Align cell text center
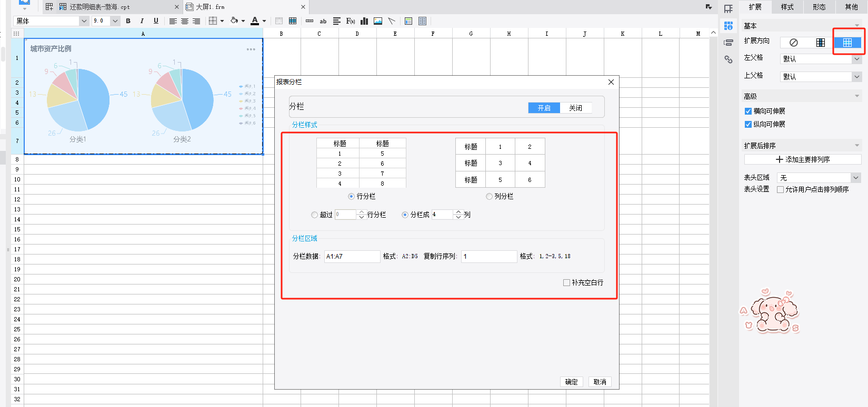 click(x=185, y=21)
